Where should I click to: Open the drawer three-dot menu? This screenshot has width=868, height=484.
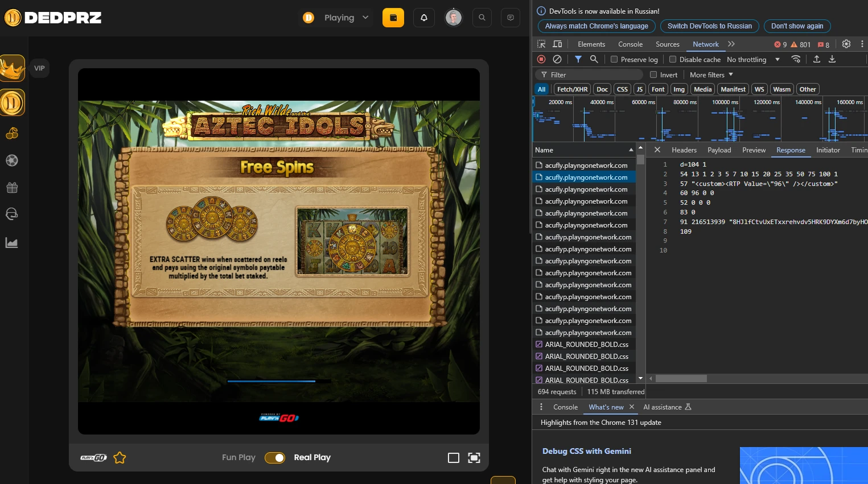(x=541, y=407)
